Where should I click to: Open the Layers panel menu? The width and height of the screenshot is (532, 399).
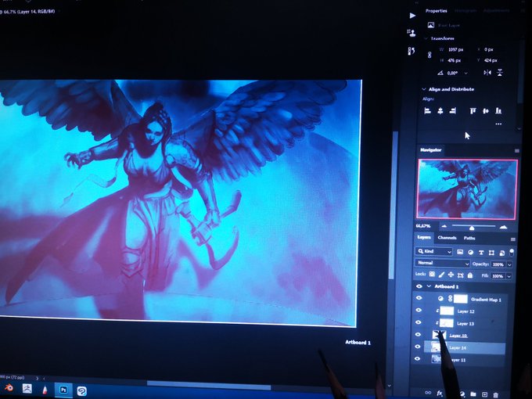(x=512, y=239)
